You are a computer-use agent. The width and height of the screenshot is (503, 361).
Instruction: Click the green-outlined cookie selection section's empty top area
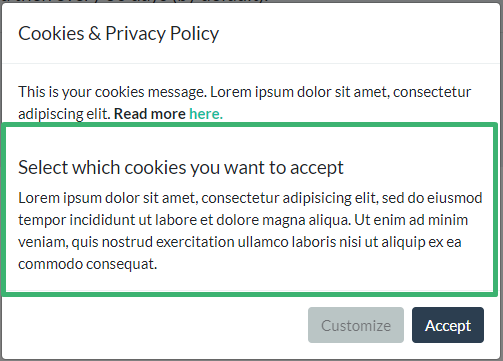pos(249,142)
